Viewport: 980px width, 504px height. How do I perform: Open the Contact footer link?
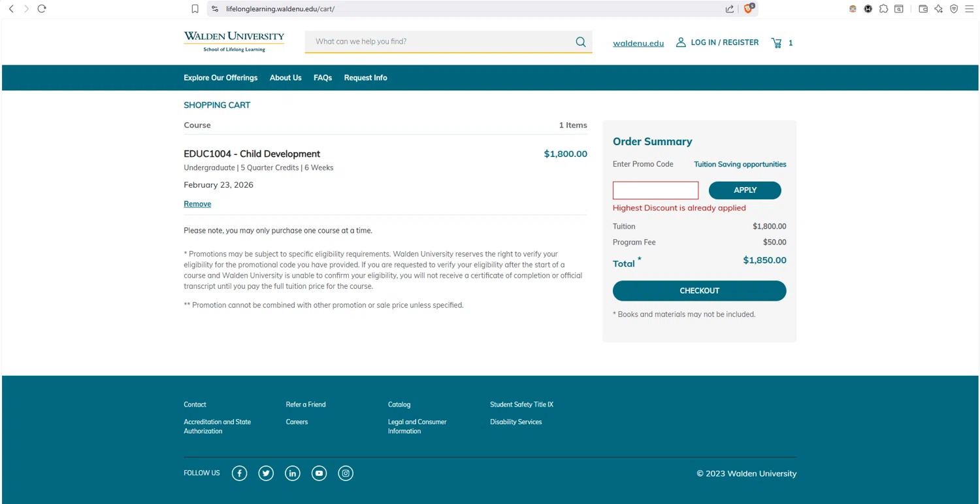(x=195, y=405)
